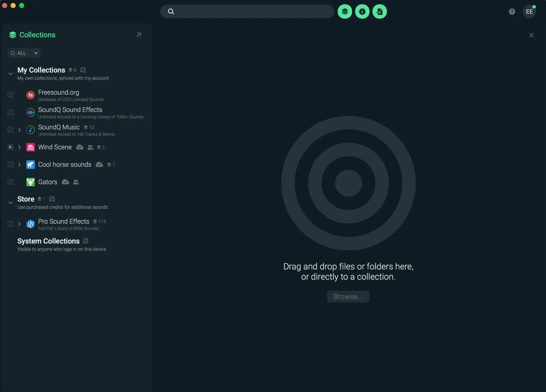
Task: Toggle search inclusion for SoundQ Music
Action: pyautogui.click(x=10, y=130)
